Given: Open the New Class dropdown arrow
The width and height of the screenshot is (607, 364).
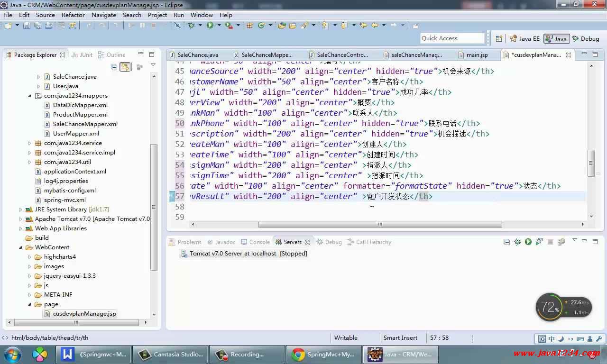Looking at the screenshot, I should click(x=270, y=25).
